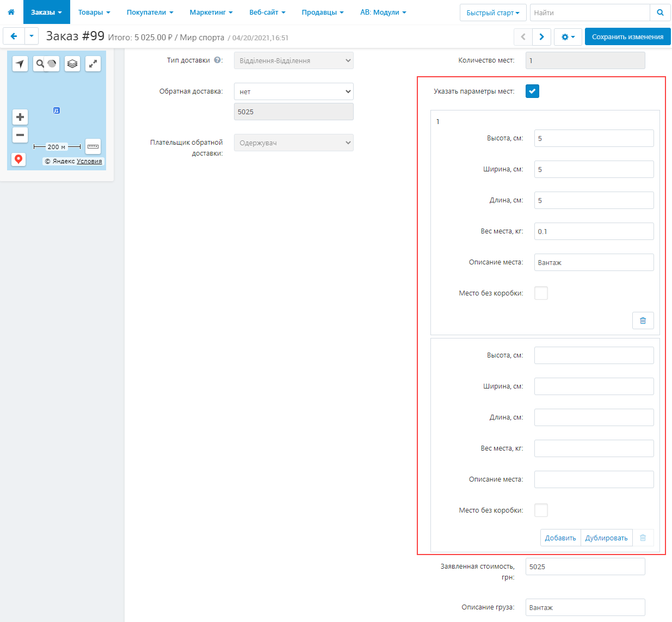The width and height of the screenshot is (672, 622).
Task: Check 'Место без коробки' for place 1
Action: (541, 293)
